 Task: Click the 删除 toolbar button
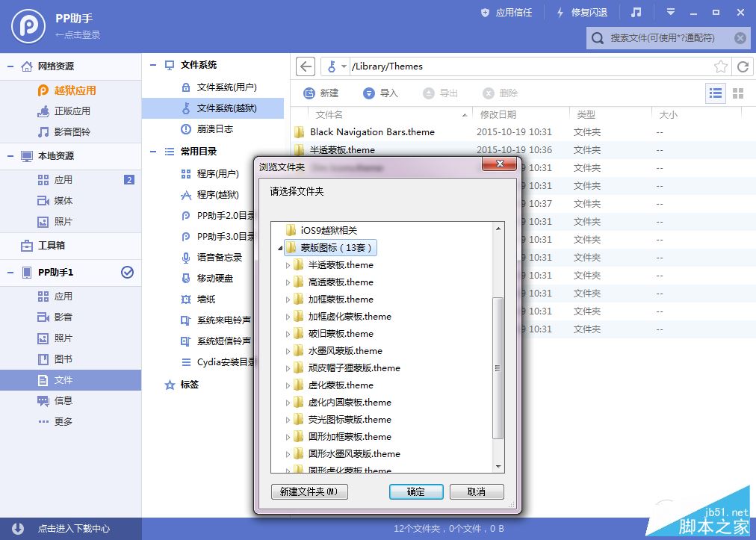click(x=501, y=93)
